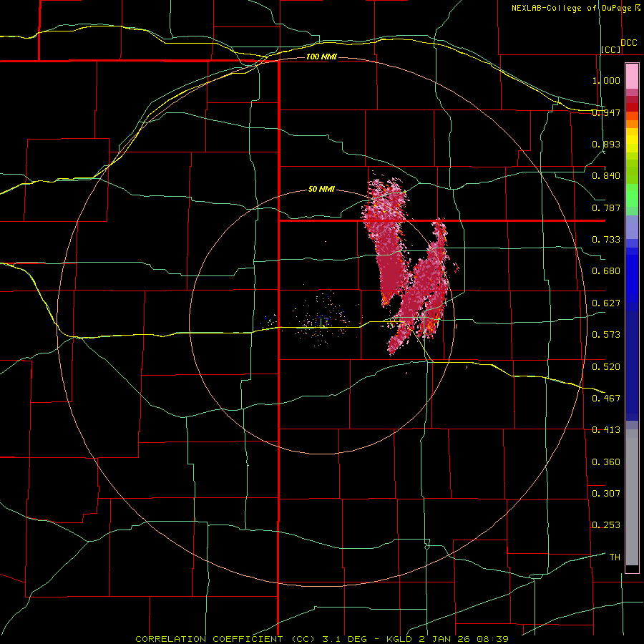Click the 0.733 color scale value
The image size is (644, 644).
click(606, 240)
